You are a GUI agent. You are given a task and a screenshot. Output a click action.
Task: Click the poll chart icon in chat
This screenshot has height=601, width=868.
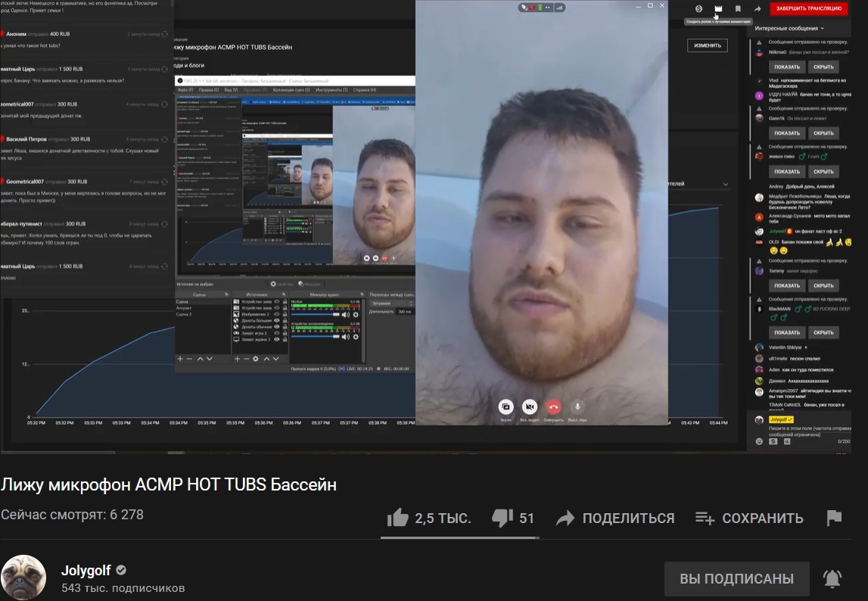tap(786, 441)
